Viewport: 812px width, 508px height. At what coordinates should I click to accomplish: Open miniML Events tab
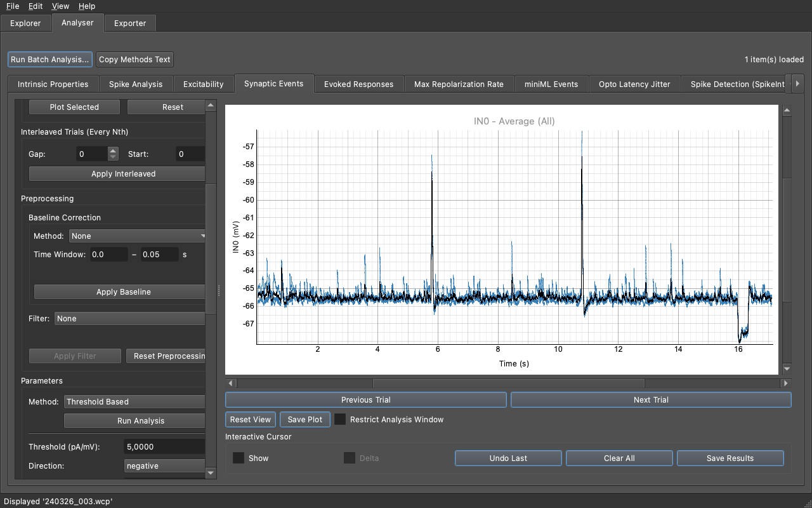[x=551, y=84]
